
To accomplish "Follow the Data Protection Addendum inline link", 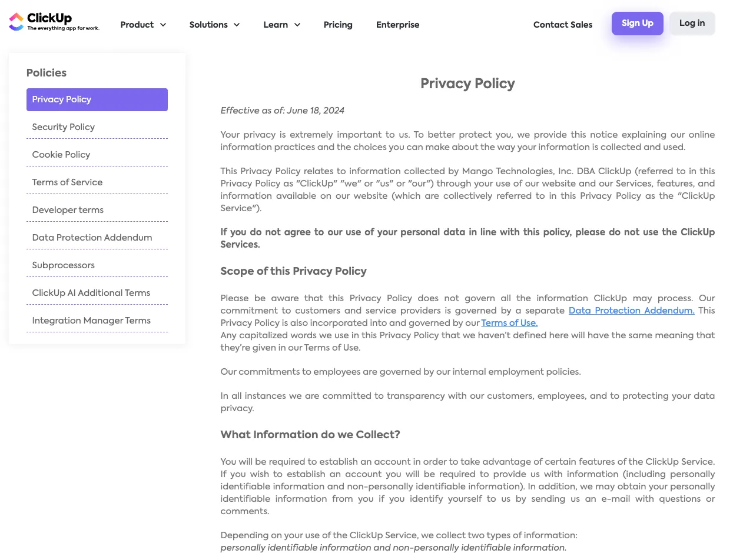I will (x=632, y=311).
